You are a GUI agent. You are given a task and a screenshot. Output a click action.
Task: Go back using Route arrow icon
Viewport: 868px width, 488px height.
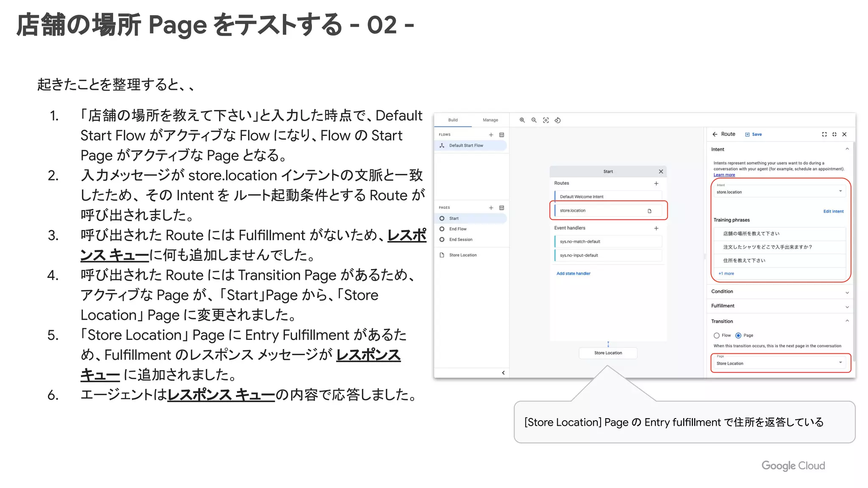coord(715,134)
